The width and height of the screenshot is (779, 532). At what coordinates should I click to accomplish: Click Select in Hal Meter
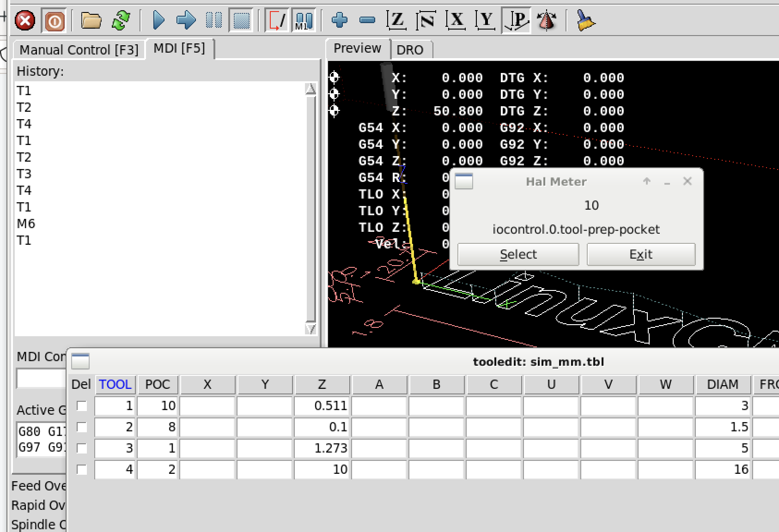(x=518, y=254)
